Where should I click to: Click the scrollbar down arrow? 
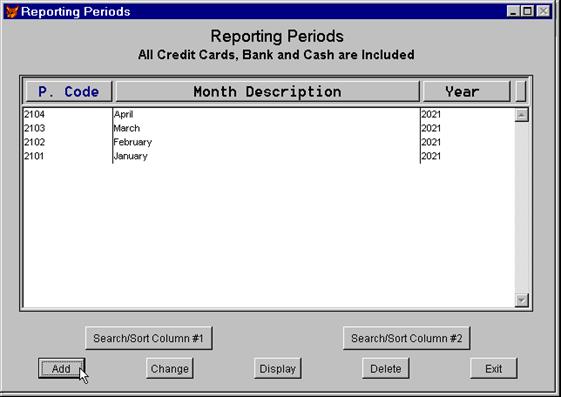pyautogui.click(x=521, y=300)
